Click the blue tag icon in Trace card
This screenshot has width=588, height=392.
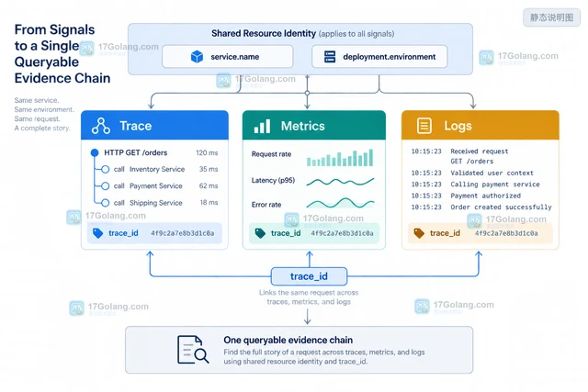point(98,233)
